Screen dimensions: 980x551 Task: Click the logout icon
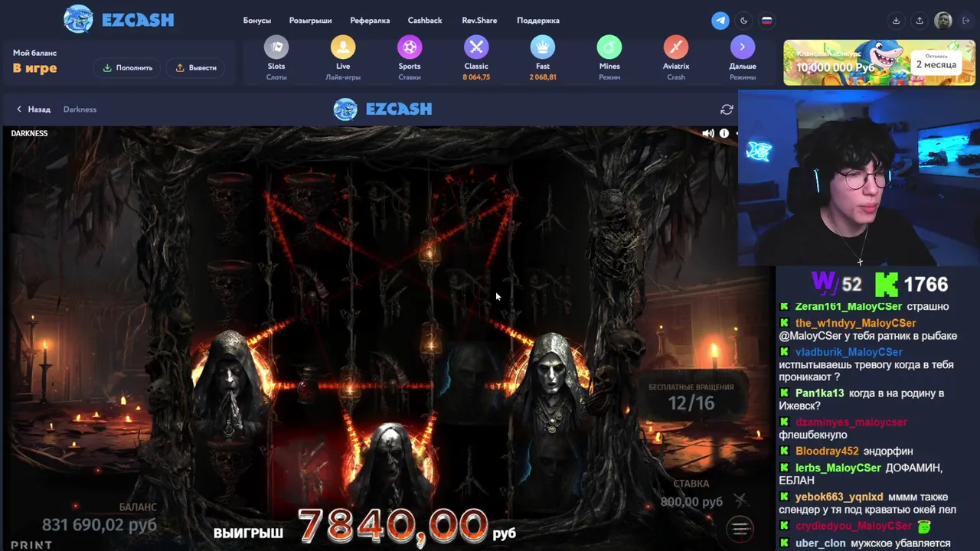(x=966, y=21)
